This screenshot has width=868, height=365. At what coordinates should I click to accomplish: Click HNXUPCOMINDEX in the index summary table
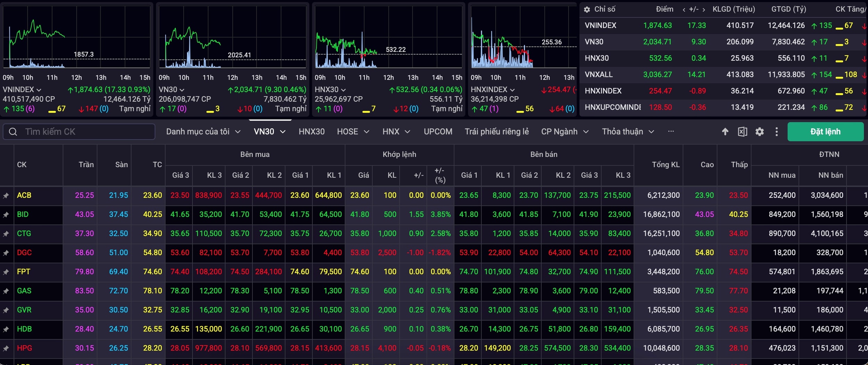tap(613, 107)
